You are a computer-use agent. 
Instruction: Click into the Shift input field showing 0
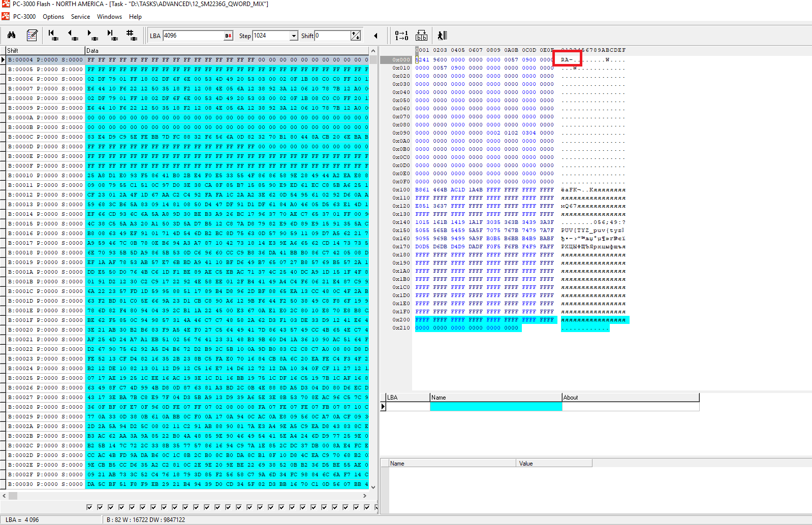(x=332, y=36)
